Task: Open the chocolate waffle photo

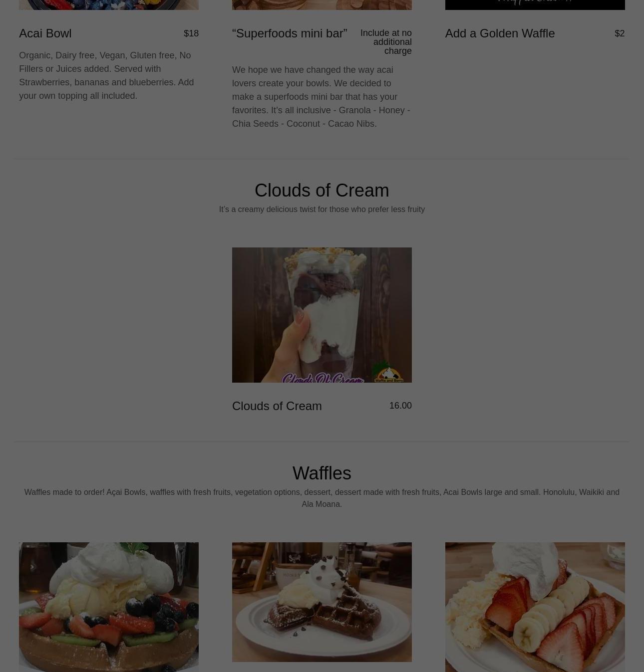Action: point(322,602)
